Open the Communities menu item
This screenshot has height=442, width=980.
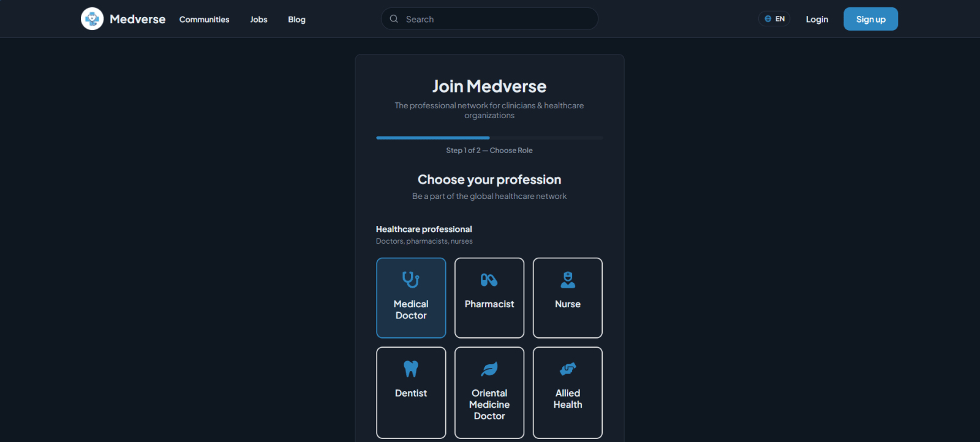click(204, 20)
